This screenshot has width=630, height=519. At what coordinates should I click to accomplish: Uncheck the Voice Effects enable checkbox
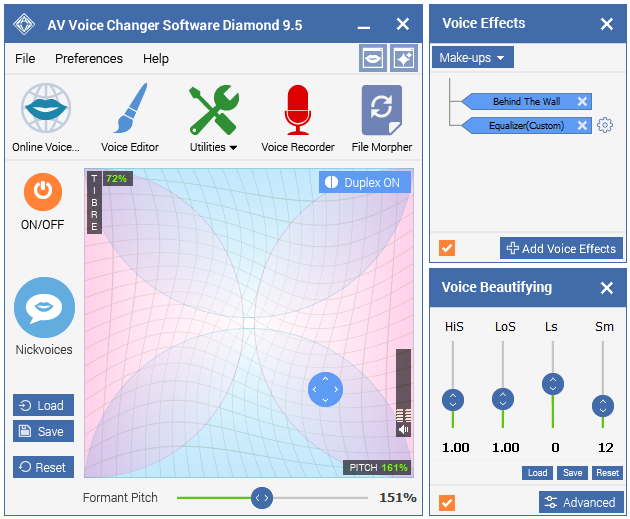tap(447, 248)
